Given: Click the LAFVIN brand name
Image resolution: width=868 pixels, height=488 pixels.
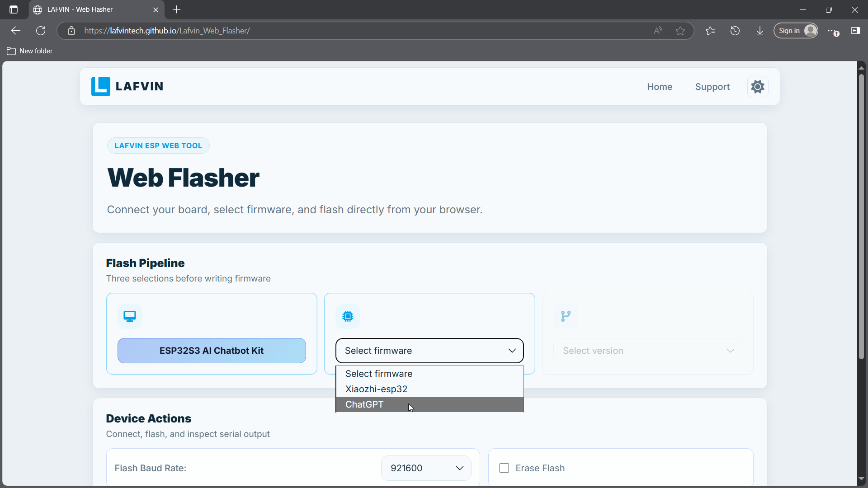Looking at the screenshot, I should (x=139, y=86).
